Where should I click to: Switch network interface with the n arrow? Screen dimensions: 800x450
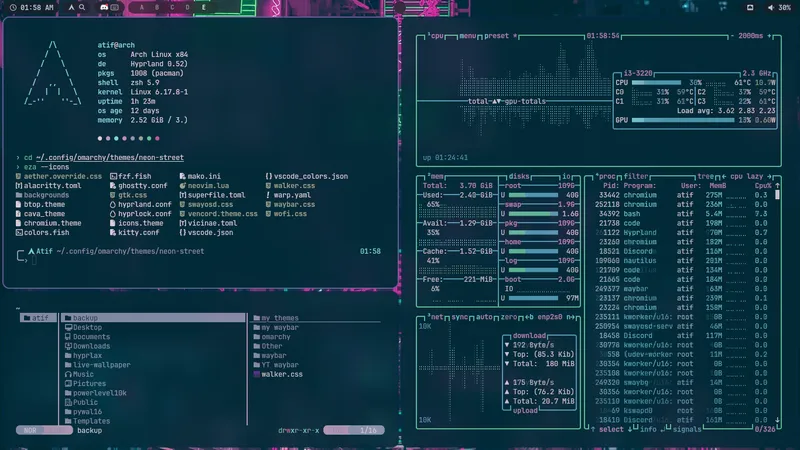570,317
